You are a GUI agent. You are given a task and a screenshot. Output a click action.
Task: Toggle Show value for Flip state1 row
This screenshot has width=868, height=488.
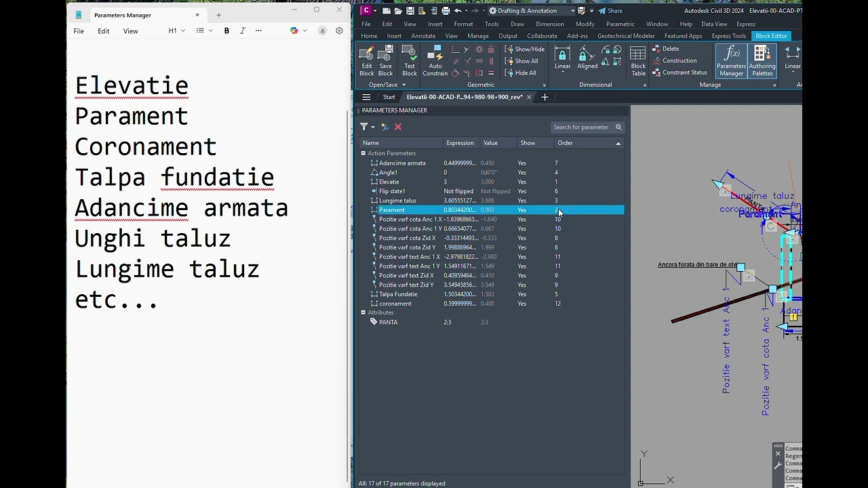(x=522, y=191)
